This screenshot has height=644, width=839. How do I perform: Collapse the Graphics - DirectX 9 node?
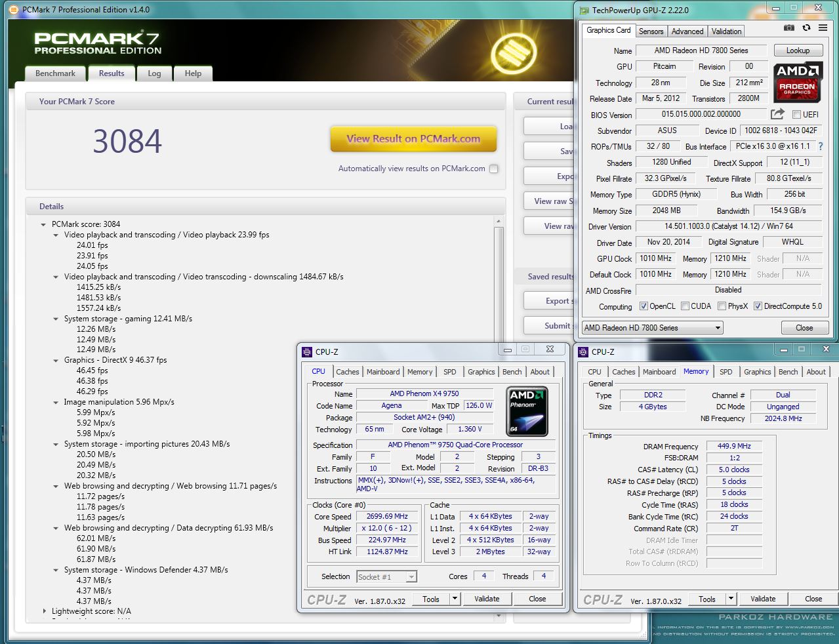(x=56, y=360)
